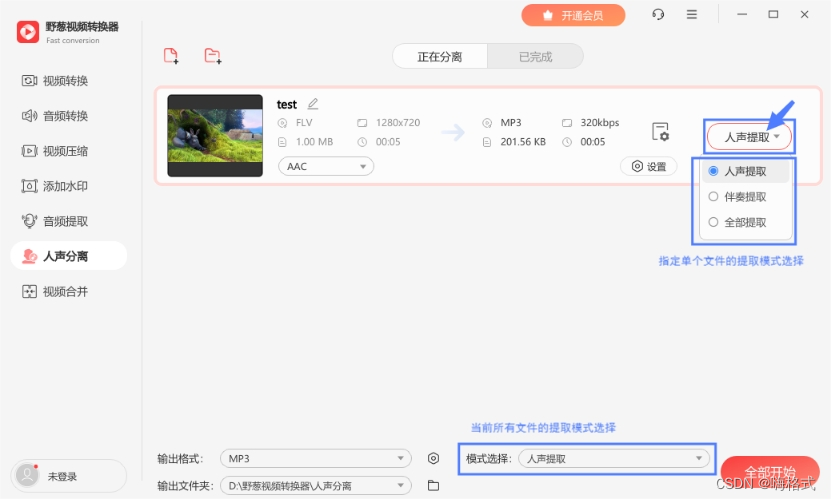Click 未登录 login button
This screenshot has width=831, height=500.
(x=68, y=476)
